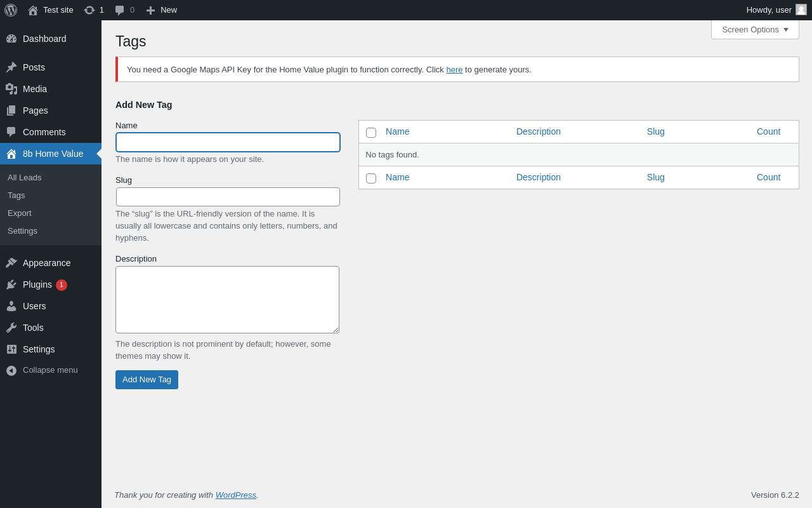Click the Pages icon in sidebar
The image size is (812, 508).
(x=11, y=110)
